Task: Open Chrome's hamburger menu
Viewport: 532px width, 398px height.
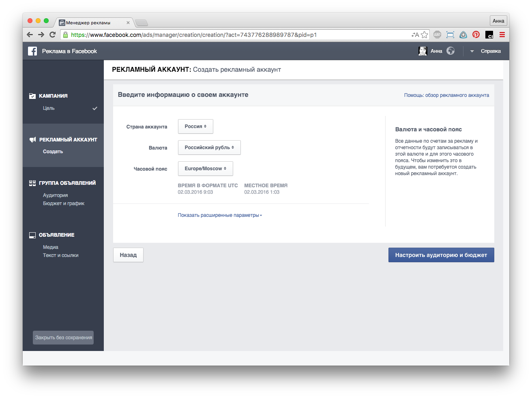Action: pos(502,35)
